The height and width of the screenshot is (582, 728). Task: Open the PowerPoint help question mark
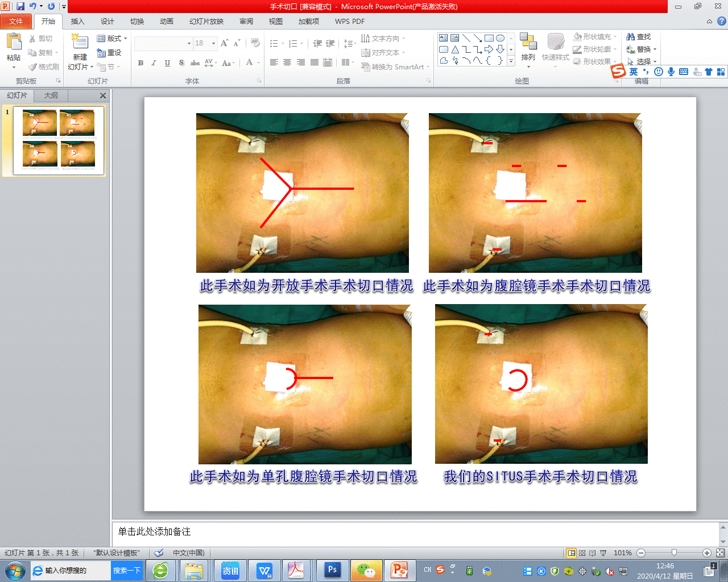tap(721, 21)
